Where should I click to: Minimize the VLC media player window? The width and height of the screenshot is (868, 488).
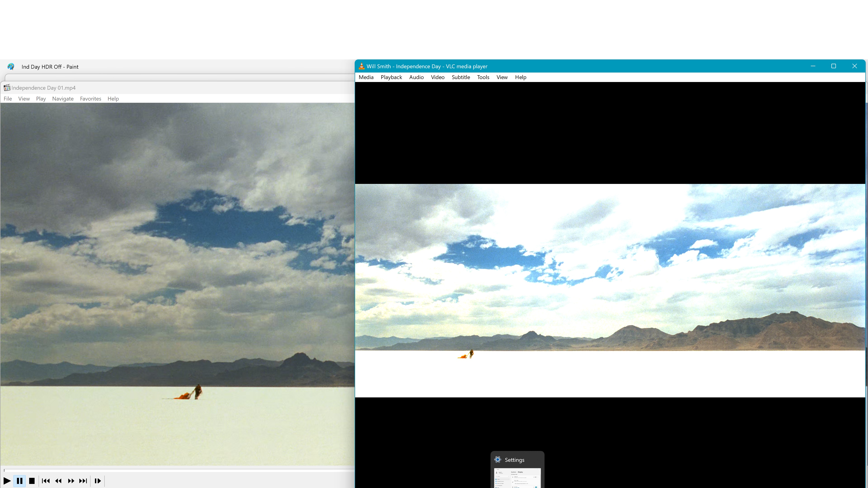click(x=813, y=66)
